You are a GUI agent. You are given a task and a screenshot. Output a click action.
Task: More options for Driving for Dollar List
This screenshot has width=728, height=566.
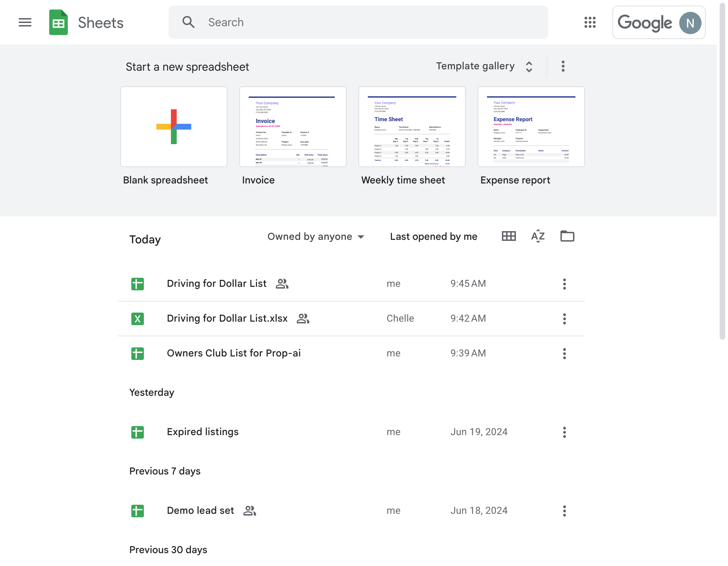(x=564, y=284)
